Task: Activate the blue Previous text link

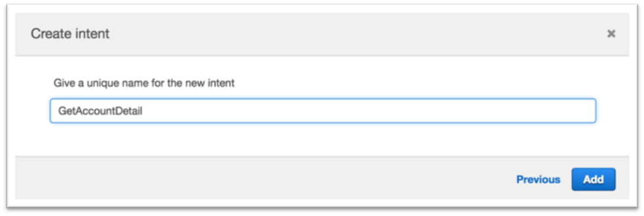Action: click(x=538, y=180)
